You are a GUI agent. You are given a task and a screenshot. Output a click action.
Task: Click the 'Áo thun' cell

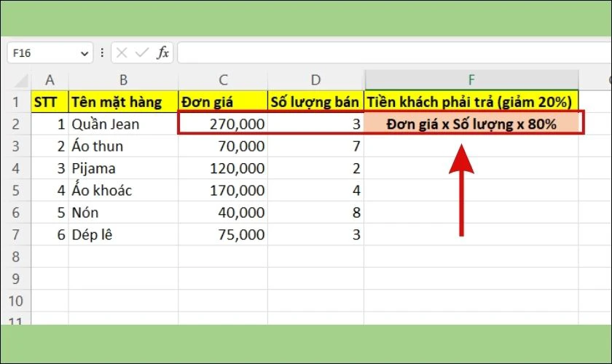pos(123,146)
